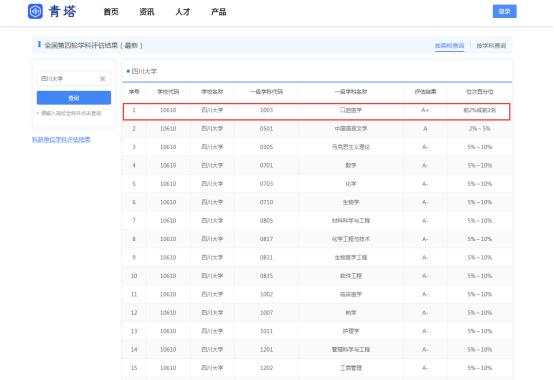Open the 产品 navigation item
Image resolution: width=554 pixels, height=380 pixels.
pos(218,12)
